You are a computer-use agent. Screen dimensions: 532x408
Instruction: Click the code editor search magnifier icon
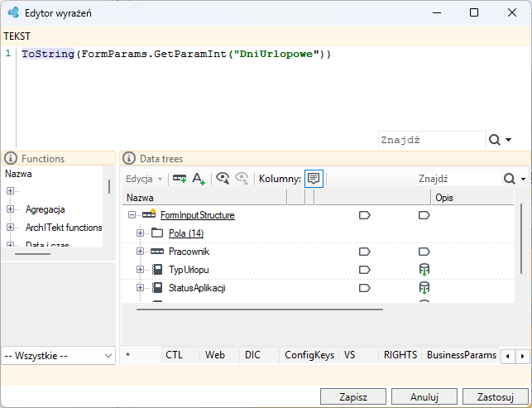[x=495, y=140]
